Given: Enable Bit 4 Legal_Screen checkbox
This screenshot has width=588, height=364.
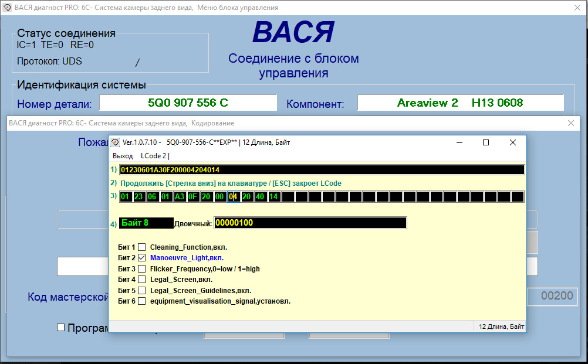Looking at the screenshot, I should pyautogui.click(x=142, y=280).
